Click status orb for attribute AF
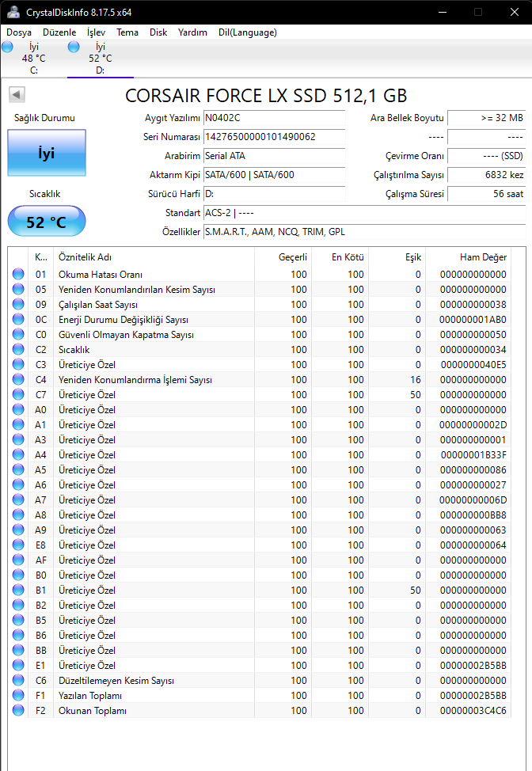Image resolution: width=532 pixels, height=771 pixels. click(18, 560)
